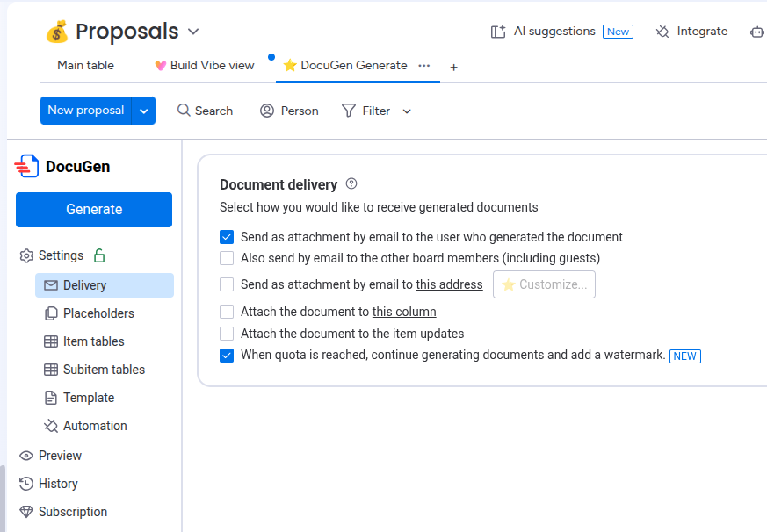
Task: Click the Document delivery help icon
Action: pyautogui.click(x=351, y=183)
